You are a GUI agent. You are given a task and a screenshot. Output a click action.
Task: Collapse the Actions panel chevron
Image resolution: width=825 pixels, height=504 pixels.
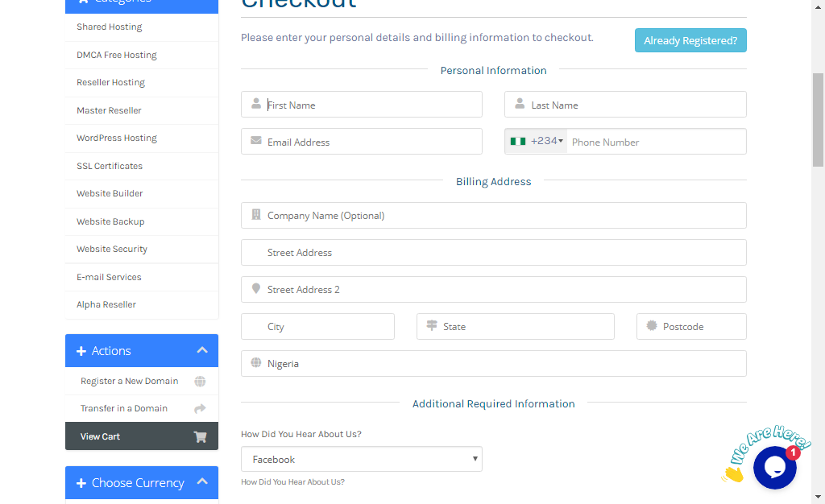202,350
